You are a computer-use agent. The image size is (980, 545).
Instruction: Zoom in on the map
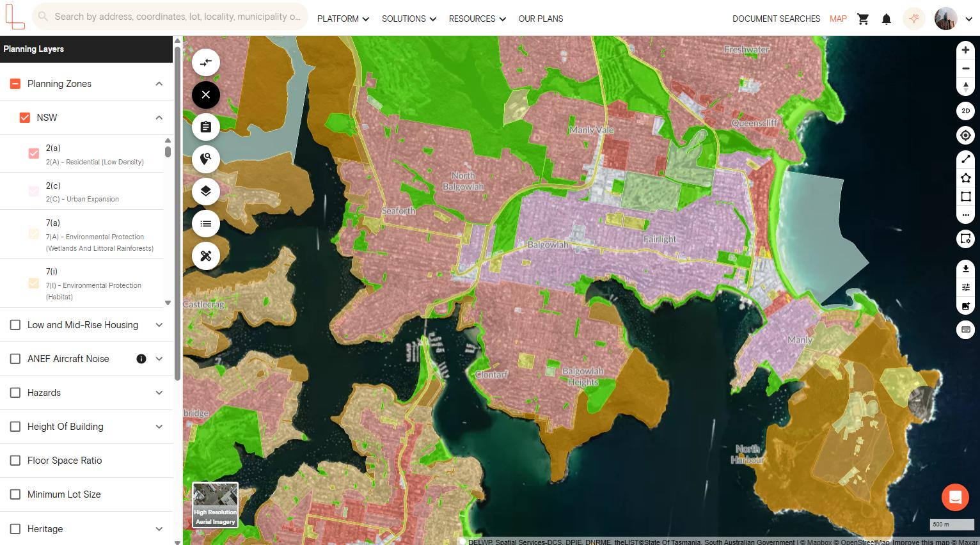pyautogui.click(x=966, y=50)
